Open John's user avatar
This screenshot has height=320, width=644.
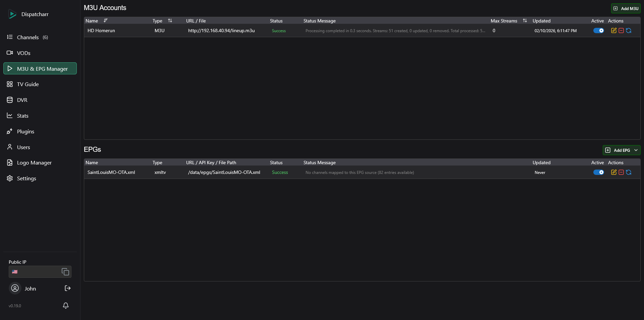click(15, 288)
